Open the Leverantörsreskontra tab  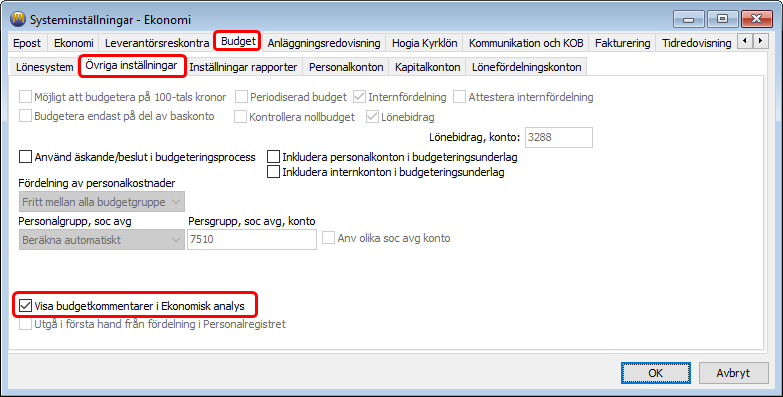click(x=157, y=43)
